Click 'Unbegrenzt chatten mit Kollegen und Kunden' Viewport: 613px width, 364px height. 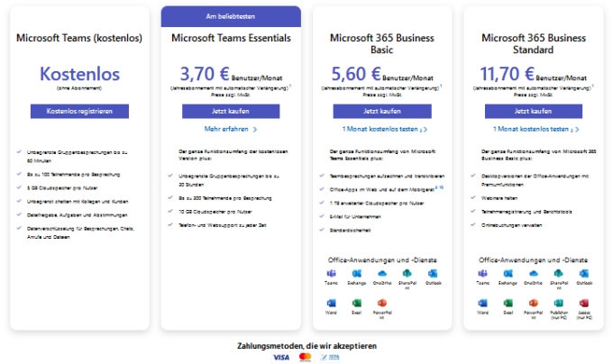click(x=78, y=202)
